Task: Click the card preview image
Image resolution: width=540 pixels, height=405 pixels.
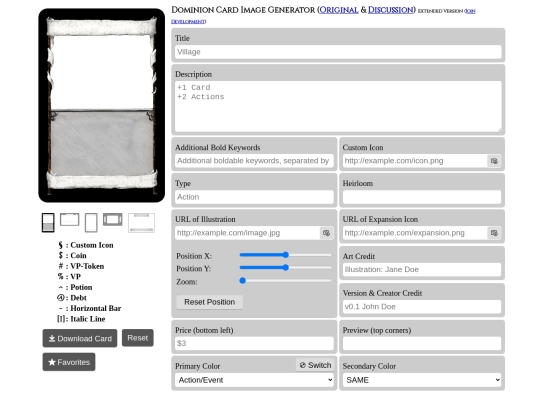Action: click(102, 105)
